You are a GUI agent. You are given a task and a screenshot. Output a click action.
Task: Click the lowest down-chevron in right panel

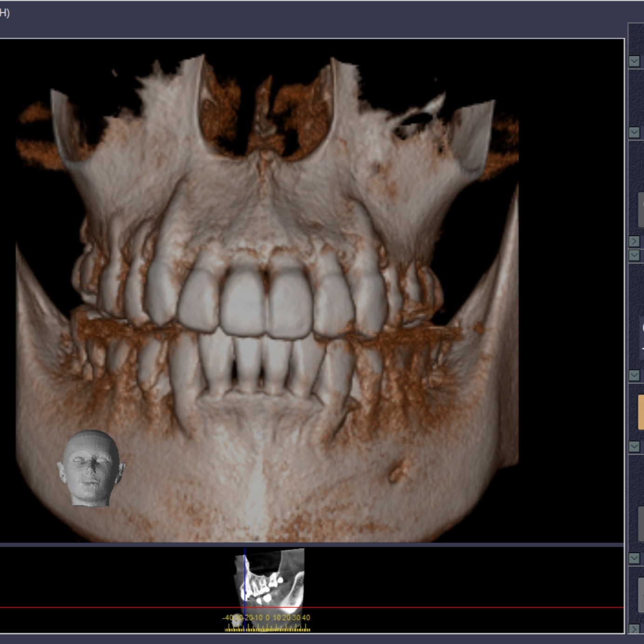coord(634,558)
